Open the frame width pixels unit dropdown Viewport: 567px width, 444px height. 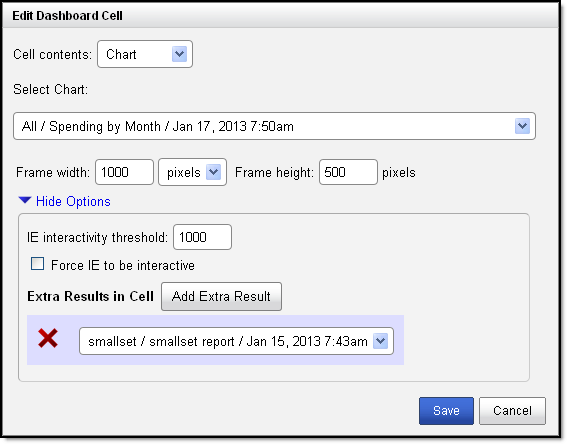(192, 172)
